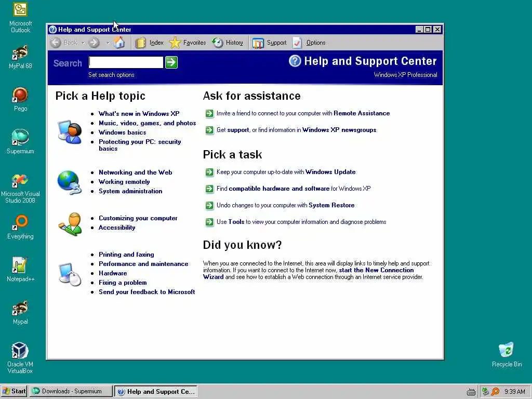Switch to Downloads - Supermium taskbar button
This screenshot has width=532, height=399.
click(71, 391)
